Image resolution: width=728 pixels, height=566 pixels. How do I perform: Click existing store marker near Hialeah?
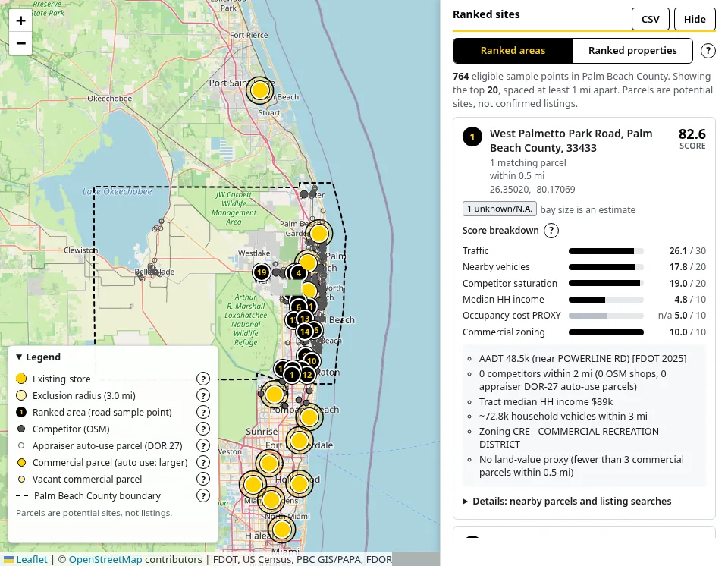click(281, 530)
